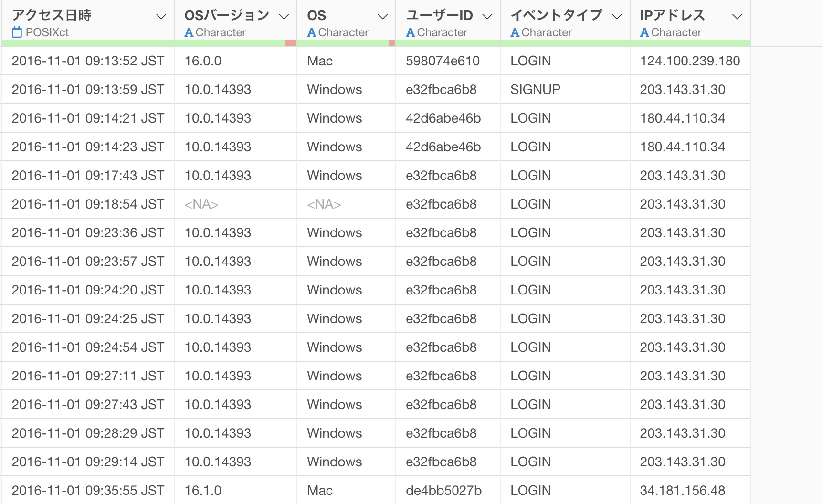Click e32fbca6b8 in the 09:18:54 row
This screenshot has width=822, height=504.
[448, 204]
